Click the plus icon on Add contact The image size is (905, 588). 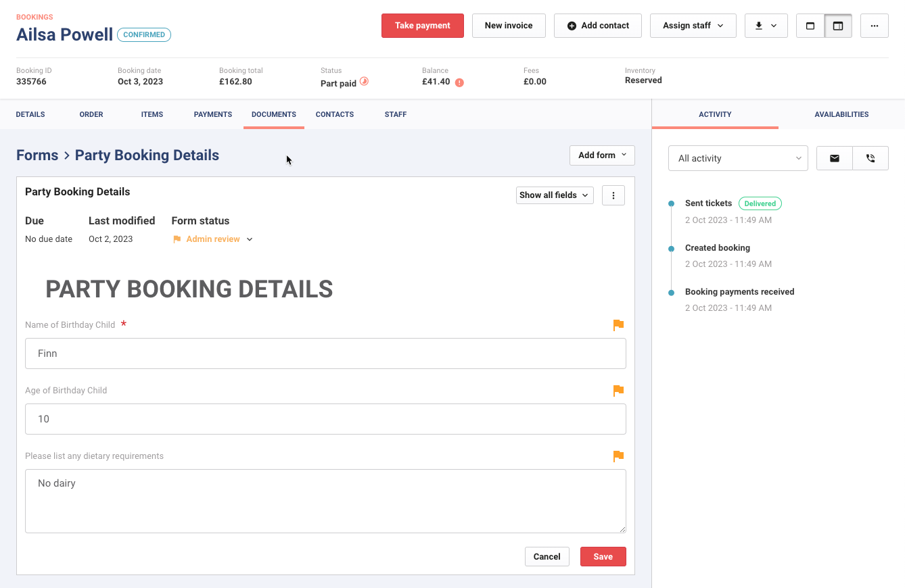click(572, 26)
